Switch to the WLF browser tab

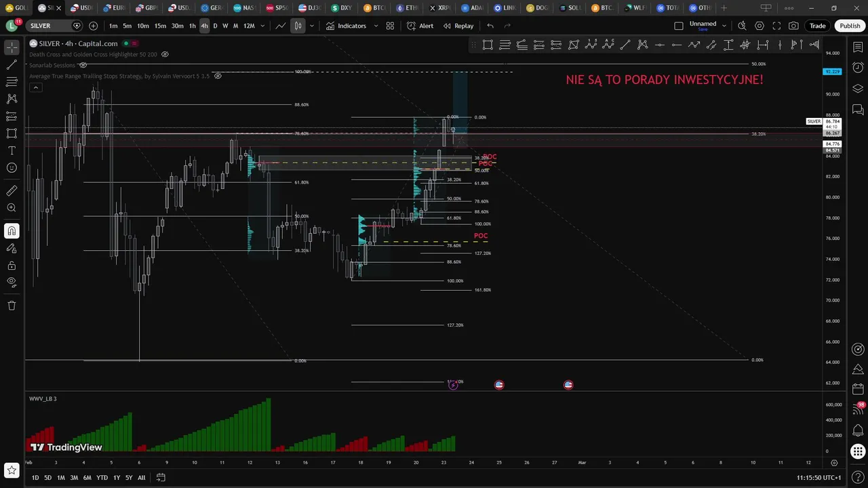coord(635,8)
